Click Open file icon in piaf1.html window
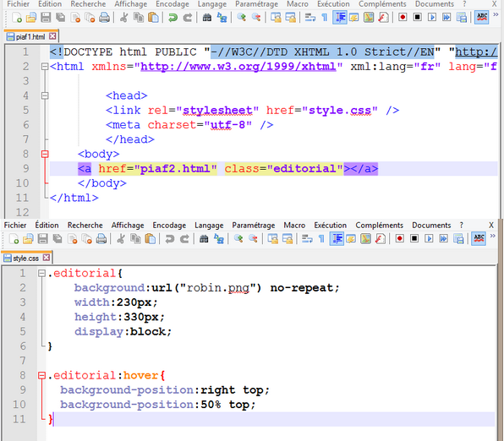The width and height of the screenshot is (504, 441). [x=30, y=18]
